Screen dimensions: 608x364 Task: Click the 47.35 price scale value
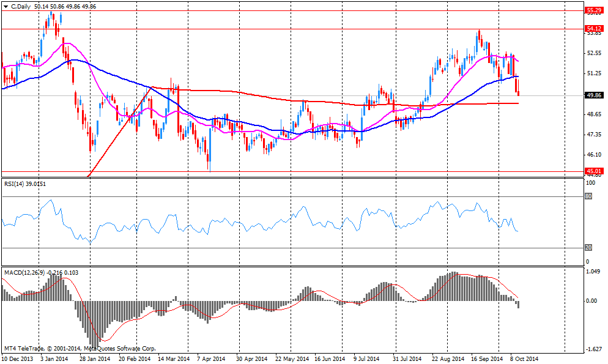(x=594, y=135)
